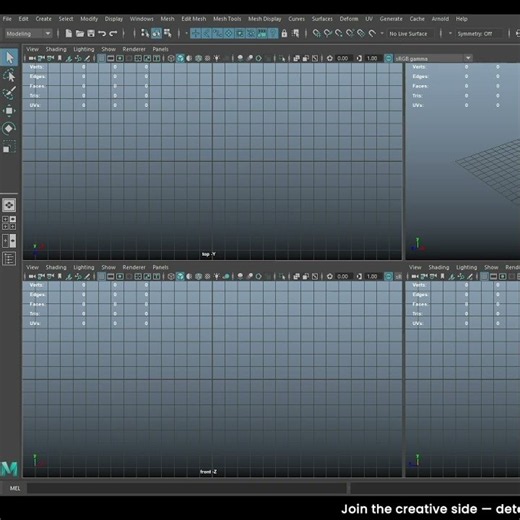Click exposure value 0.00 in front panel
Viewport: 520px width, 520px height.
[343, 277]
